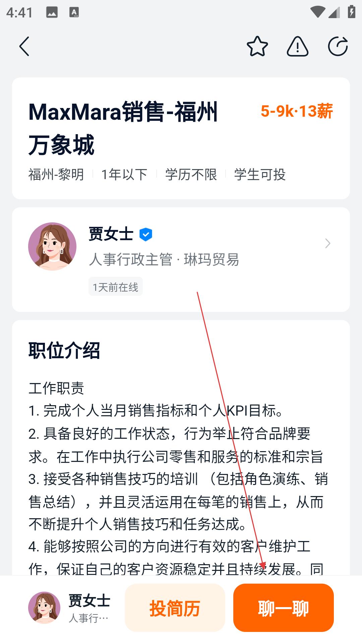Viewport: 362px width, 644px height.
Task: Report this job via warning triangle icon
Action: point(297,46)
